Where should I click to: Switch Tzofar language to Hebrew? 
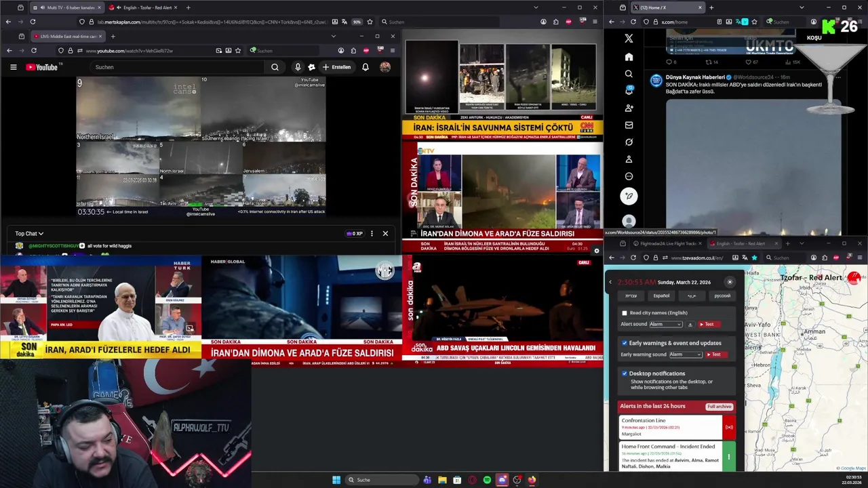point(631,296)
